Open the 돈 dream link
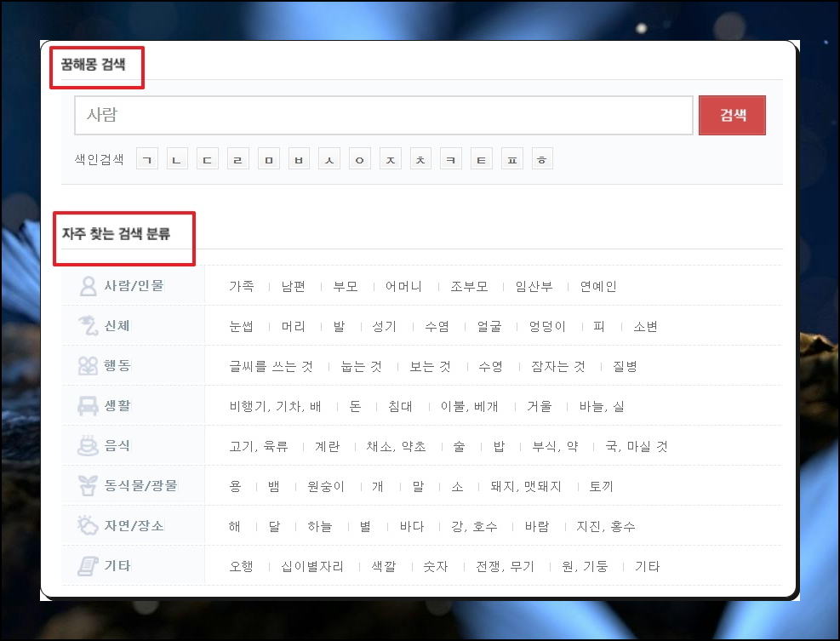The height and width of the screenshot is (641, 840). (x=355, y=406)
